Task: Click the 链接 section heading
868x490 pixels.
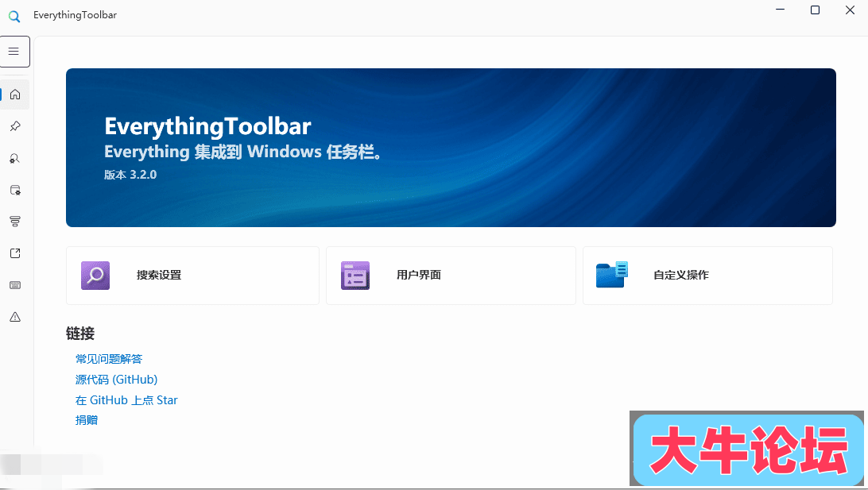Action: (x=80, y=334)
